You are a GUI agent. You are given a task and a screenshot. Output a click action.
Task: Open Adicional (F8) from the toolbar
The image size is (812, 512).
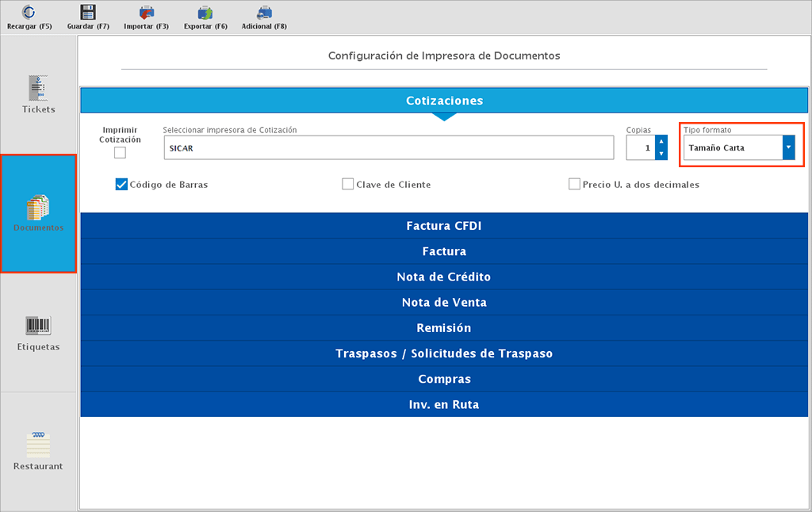point(263,16)
